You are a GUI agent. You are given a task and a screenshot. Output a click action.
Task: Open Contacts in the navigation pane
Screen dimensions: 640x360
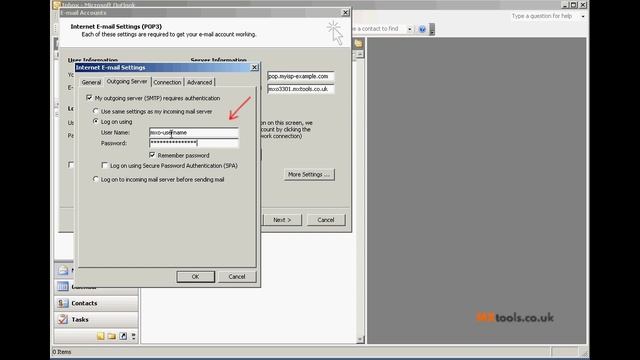pyautogui.click(x=96, y=303)
